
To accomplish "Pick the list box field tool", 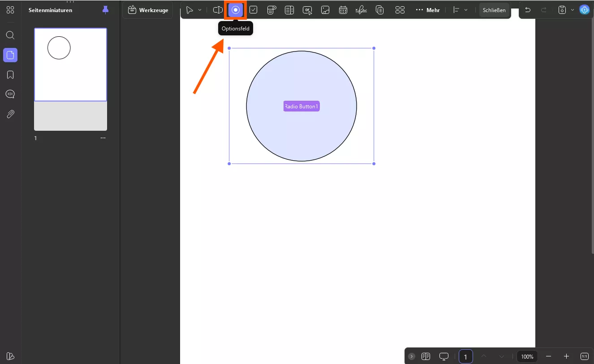I will (x=289, y=10).
